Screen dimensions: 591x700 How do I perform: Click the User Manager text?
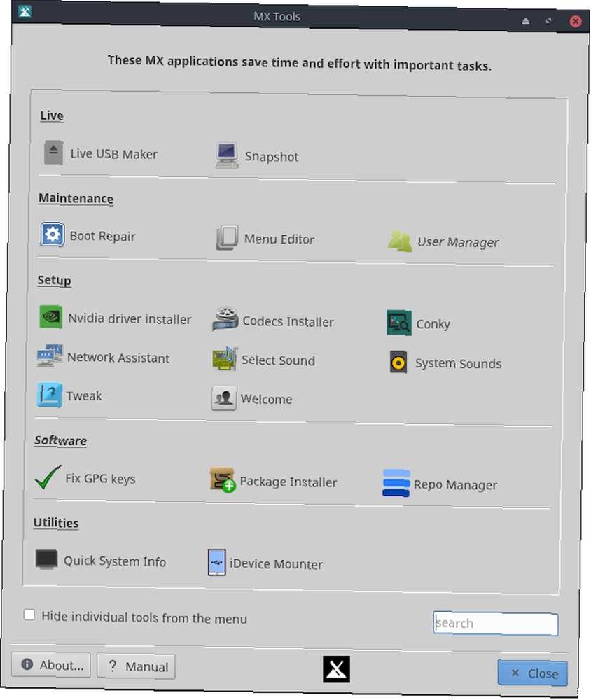click(458, 242)
